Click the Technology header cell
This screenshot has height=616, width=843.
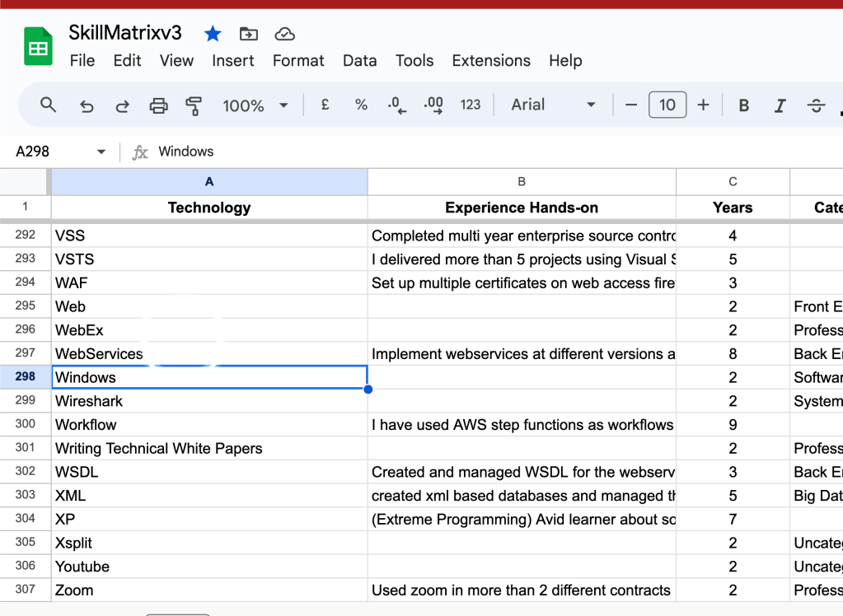coord(209,208)
